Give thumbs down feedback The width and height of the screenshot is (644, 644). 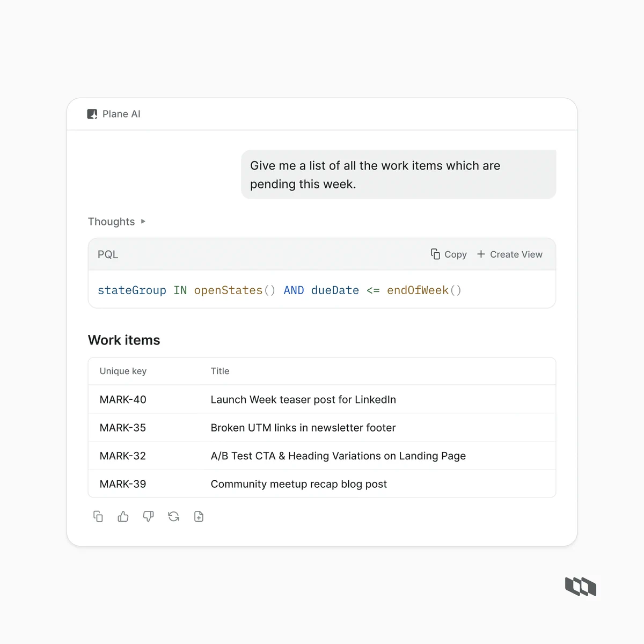point(148,516)
